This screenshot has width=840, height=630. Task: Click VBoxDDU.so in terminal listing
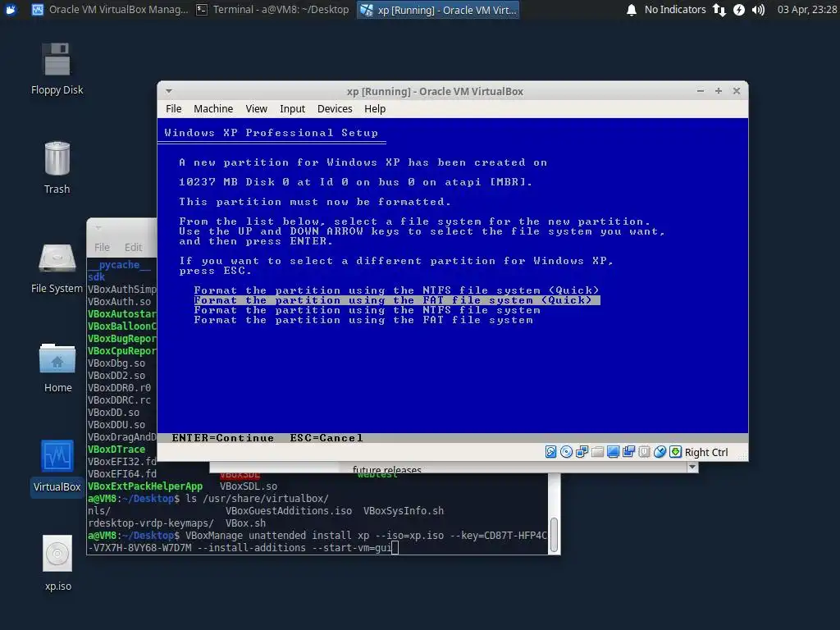(116, 425)
